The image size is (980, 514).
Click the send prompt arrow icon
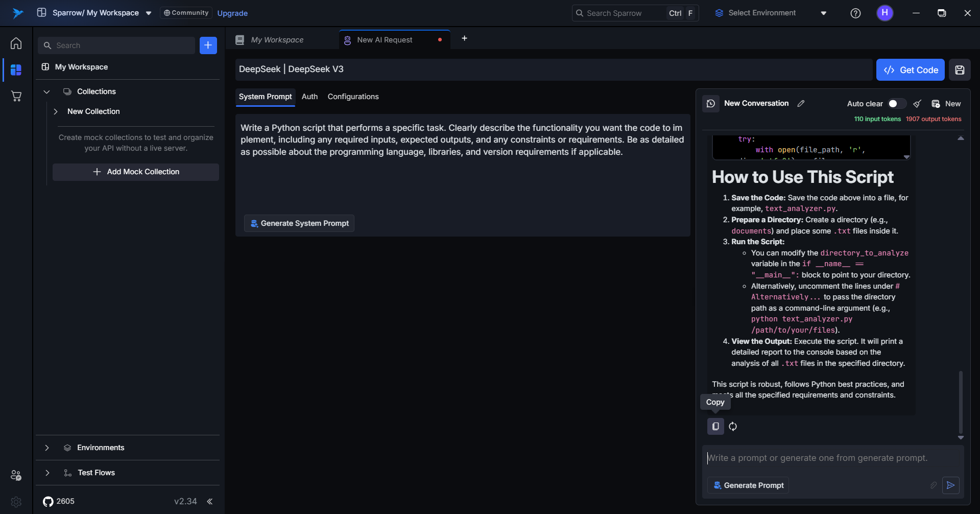[x=950, y=485]
